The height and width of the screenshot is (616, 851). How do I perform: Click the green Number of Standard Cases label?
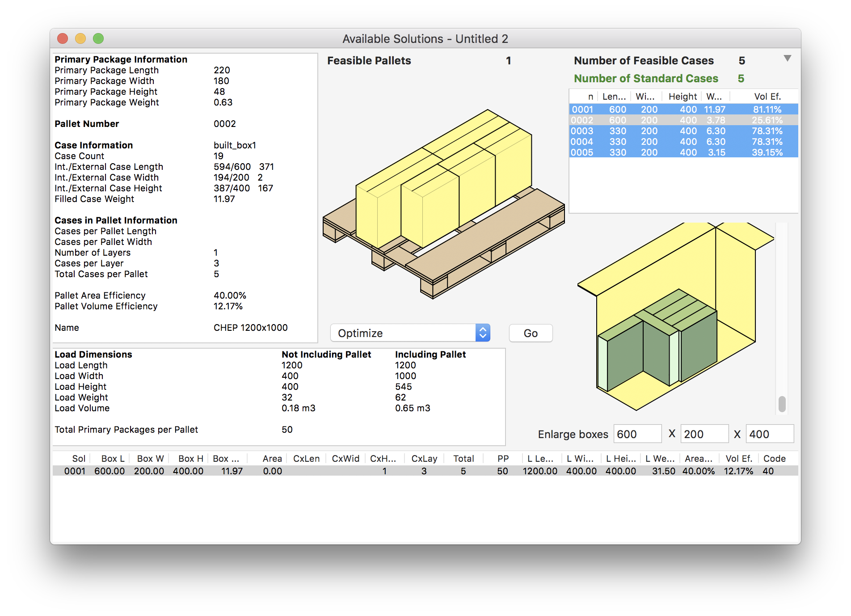[646, 79]
